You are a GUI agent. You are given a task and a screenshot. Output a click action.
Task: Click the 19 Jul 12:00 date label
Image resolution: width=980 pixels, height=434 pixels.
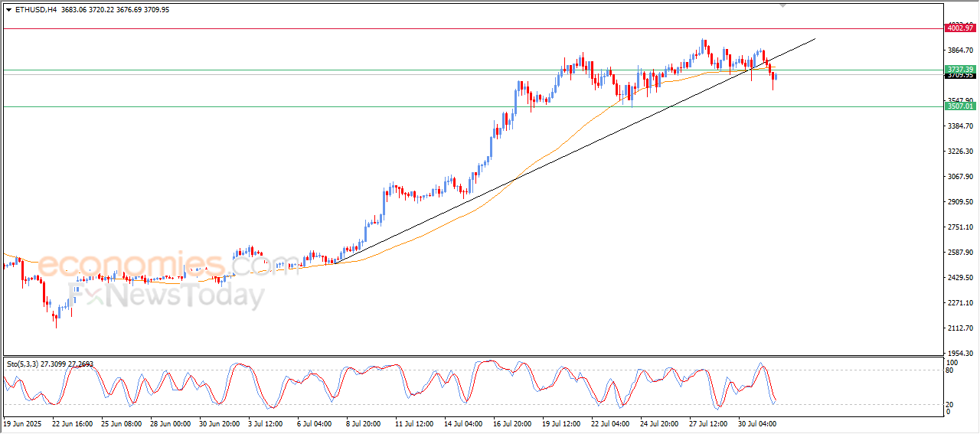pos(562,423)
